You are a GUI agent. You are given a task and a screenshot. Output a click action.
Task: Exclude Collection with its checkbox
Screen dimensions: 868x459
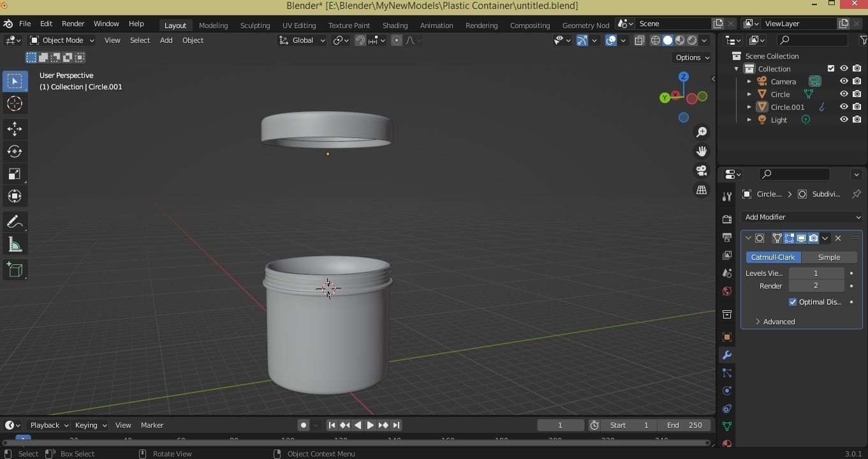tap(831, 68)
